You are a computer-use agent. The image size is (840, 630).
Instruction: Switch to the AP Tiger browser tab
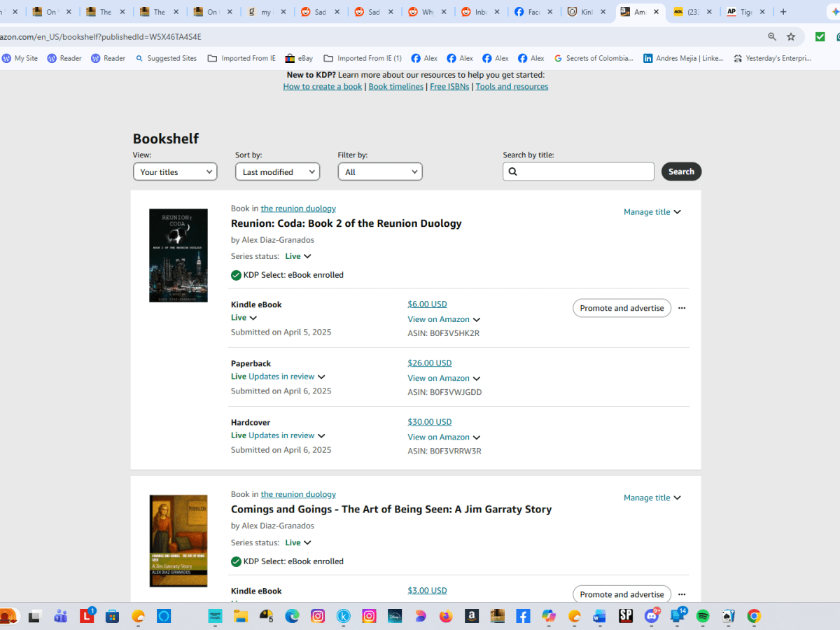[745, 12]
